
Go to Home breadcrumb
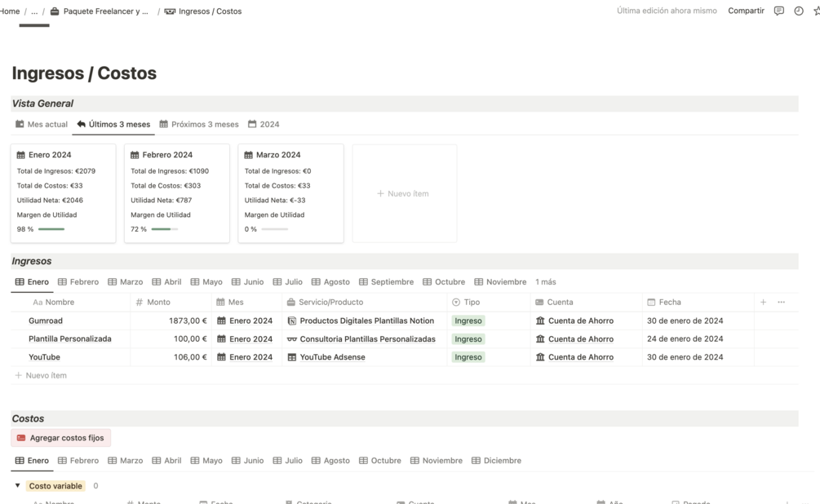click(10, 11)
